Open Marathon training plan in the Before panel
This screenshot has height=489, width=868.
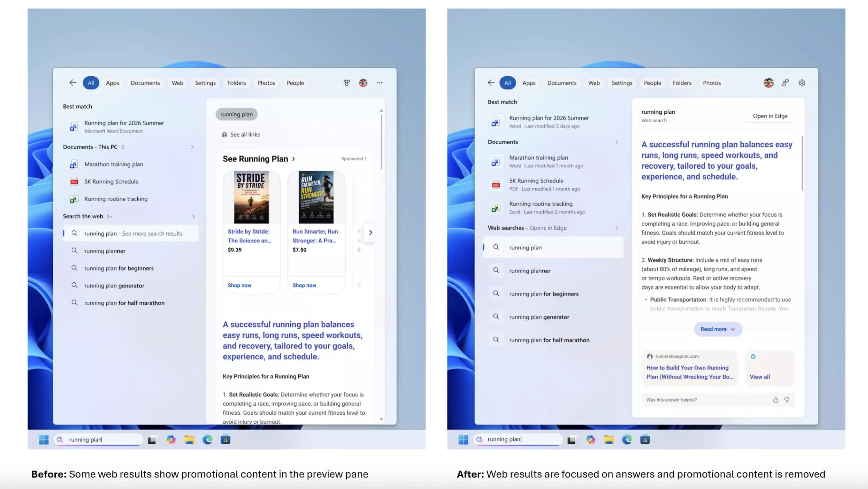click(131, 164)
